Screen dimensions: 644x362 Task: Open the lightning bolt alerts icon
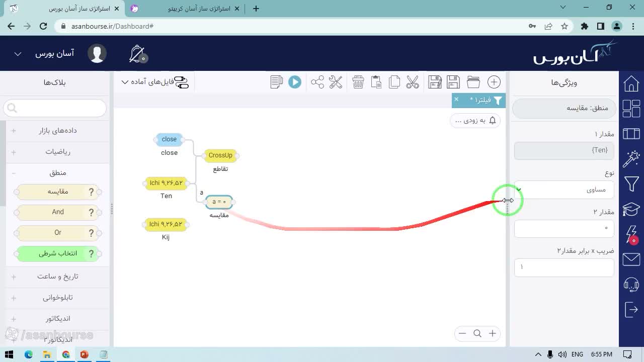631,234
